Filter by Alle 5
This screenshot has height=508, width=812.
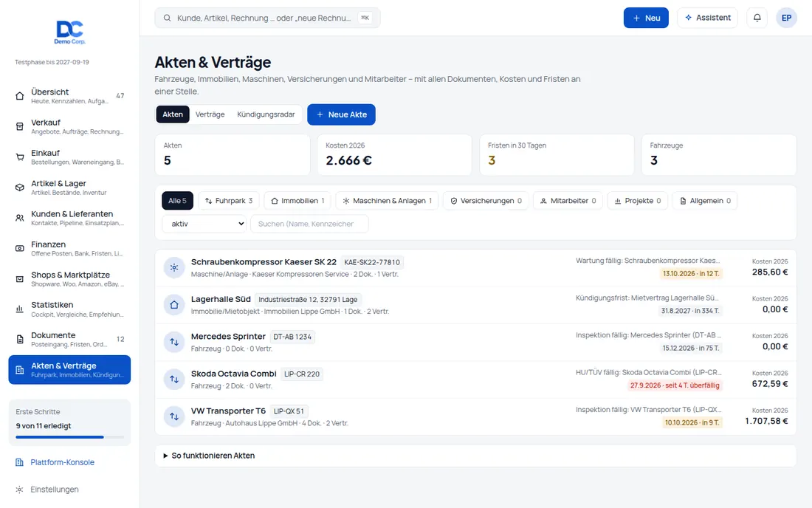[x=177, y=201]
